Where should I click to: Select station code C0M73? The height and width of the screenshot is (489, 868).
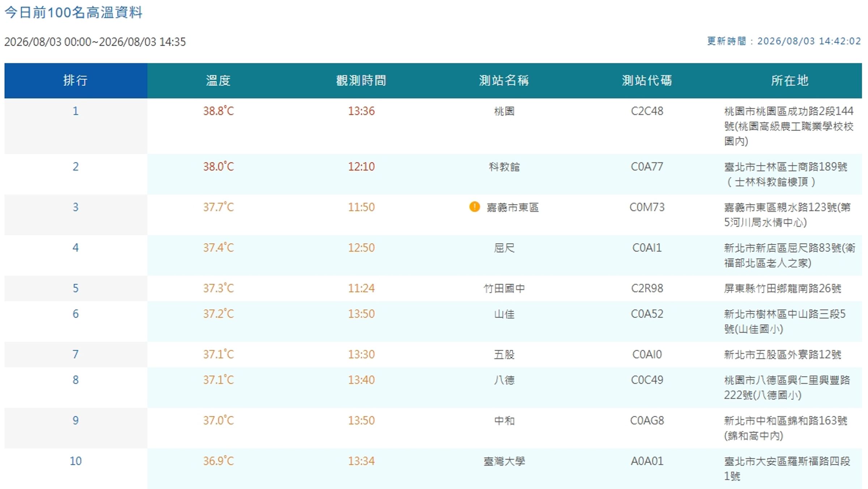[647, 207]
